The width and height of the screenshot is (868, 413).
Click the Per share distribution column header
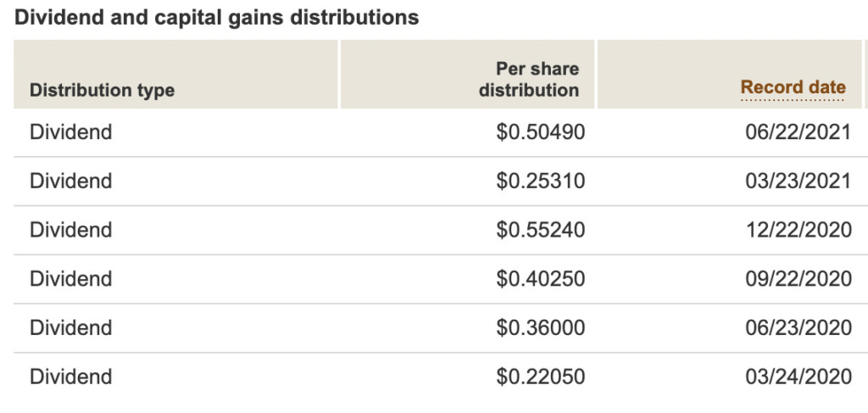pos(529,80)
